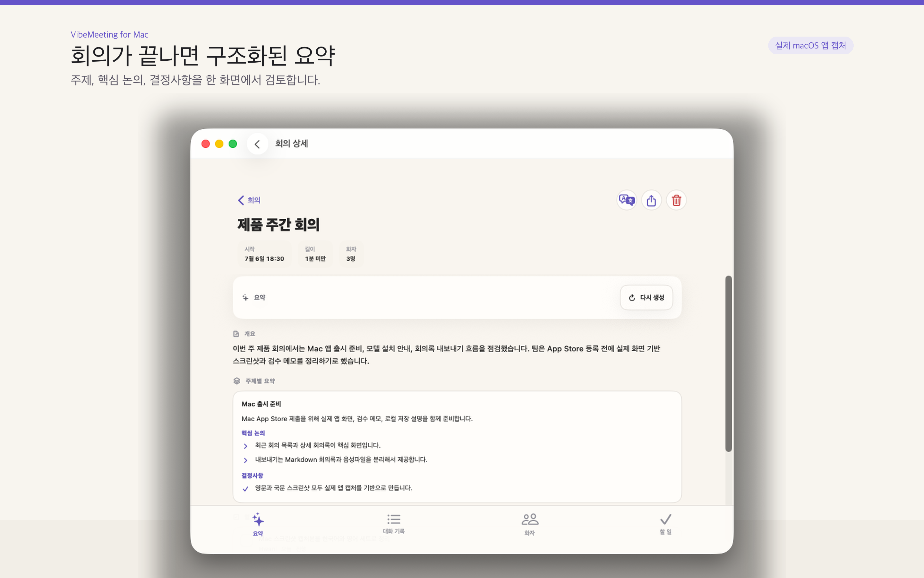Click the 시작 7월 6일 18:30 chip
This screenshot has width=924, height=578.
pyautogui.click(x=264, y=254)
